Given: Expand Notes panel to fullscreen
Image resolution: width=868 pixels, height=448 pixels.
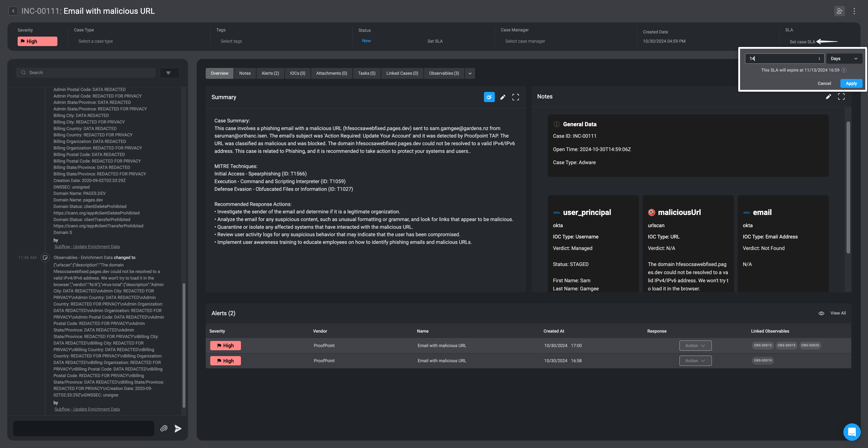Looking at the screenshot, I should tap(841, 97).
